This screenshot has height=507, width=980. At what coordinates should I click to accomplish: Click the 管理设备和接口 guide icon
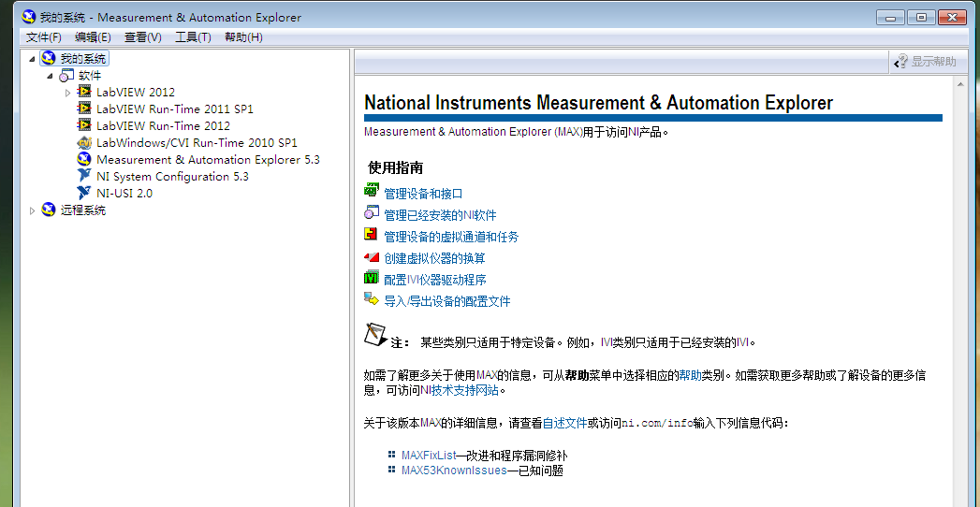[x=372, y=190]
